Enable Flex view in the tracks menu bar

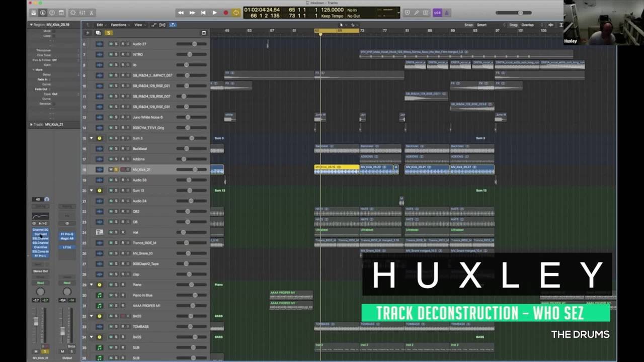tap(162, 25)
